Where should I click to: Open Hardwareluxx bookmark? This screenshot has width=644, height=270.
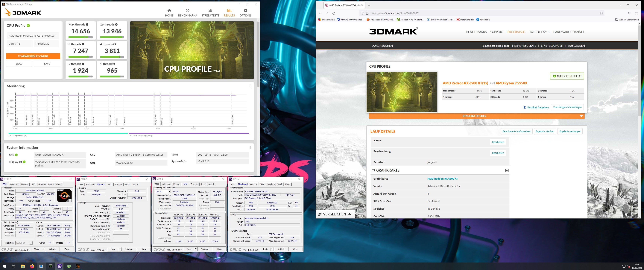pos(465,19)
